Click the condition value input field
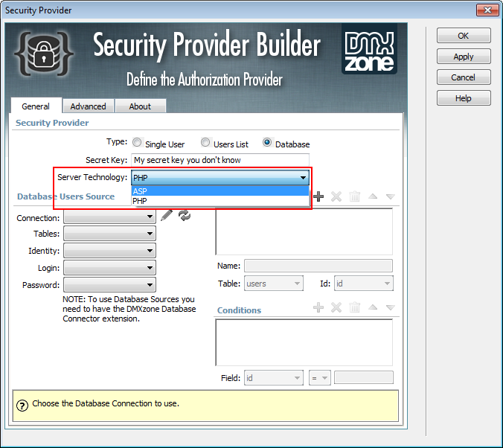Viewport: 503px width, 448px height. coord(364,377)
